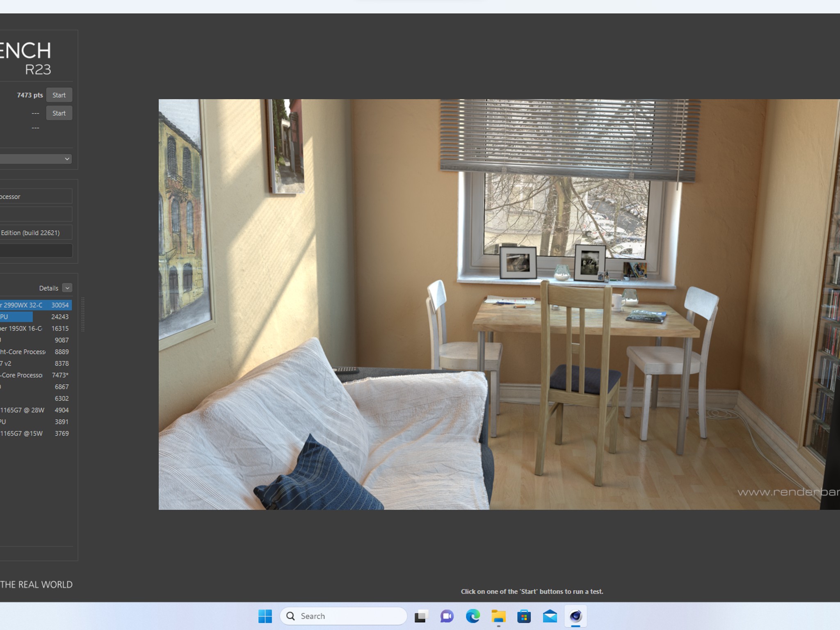Open File Explorer from the taskbar
The width and height of the screenshot is (840, 630).
[x=499, y=616]
